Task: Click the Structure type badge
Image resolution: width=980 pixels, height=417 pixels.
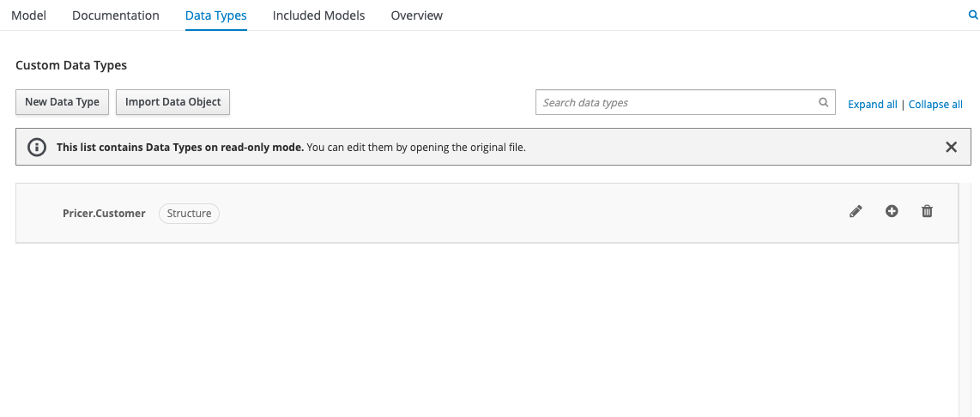Action: point(189,213)
